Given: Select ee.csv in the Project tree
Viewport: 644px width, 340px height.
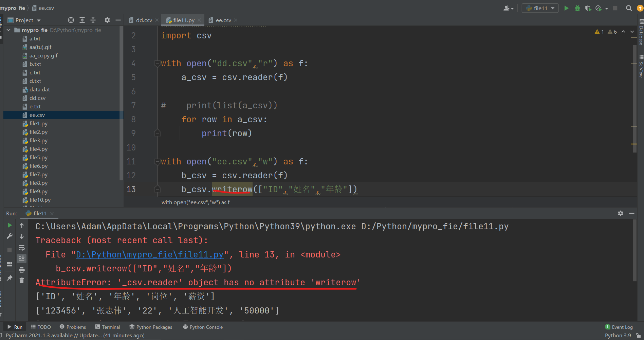Looking at the screenshot, I should [63, 115].
